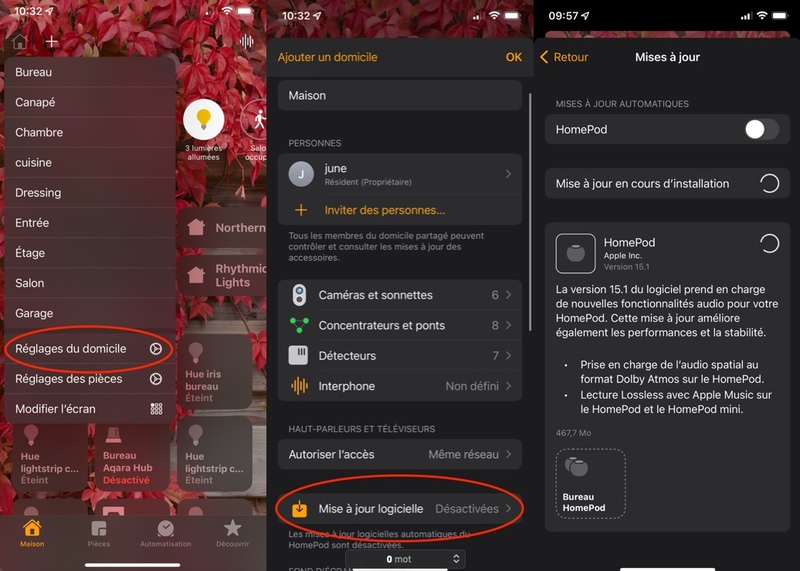The height and width of the screenshot is (571, 800).
Task: Choose cuisine from the menu list
Action: pos(90,162)
